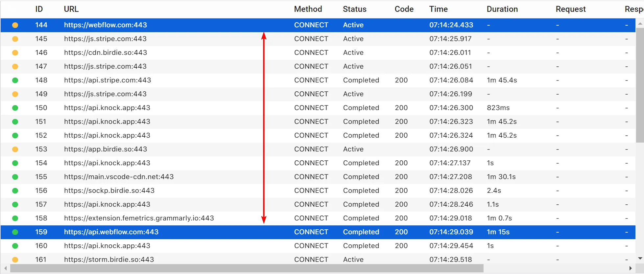Sort by the Status column header
The image size is (644, 274).
pos(355,9)
